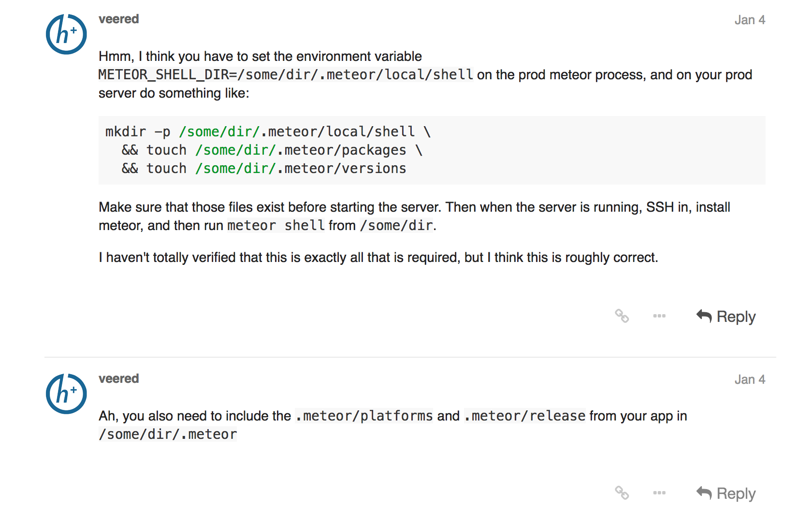812x522 pixels.
Task: Click the reply arrow icon on second post
Action: [704, 493]
